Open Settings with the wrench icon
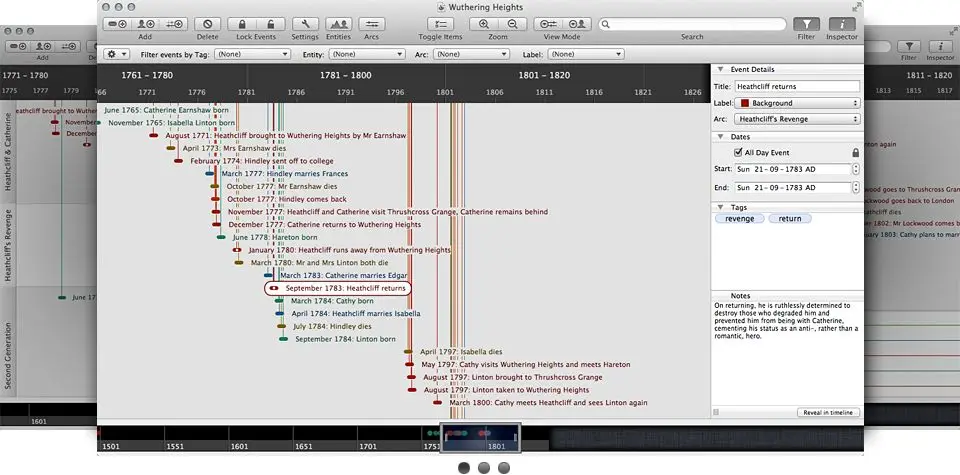This screenshot has width=960, height=475. 305,24
